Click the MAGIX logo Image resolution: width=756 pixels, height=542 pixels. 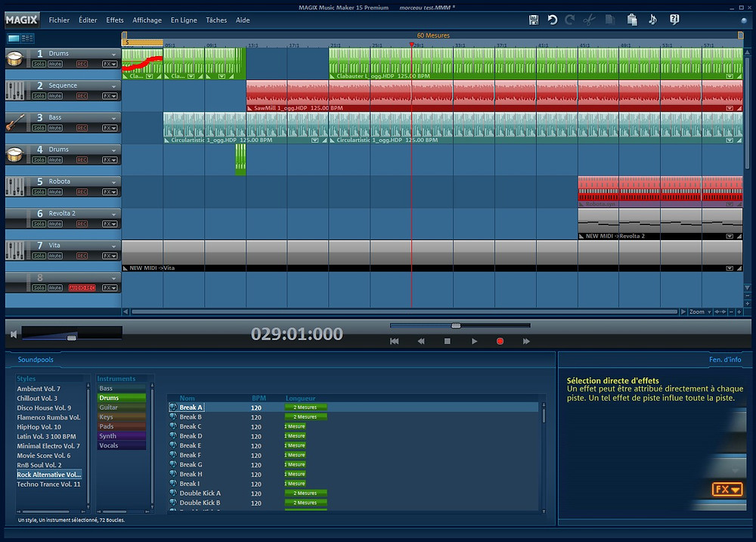coord(22,20)
